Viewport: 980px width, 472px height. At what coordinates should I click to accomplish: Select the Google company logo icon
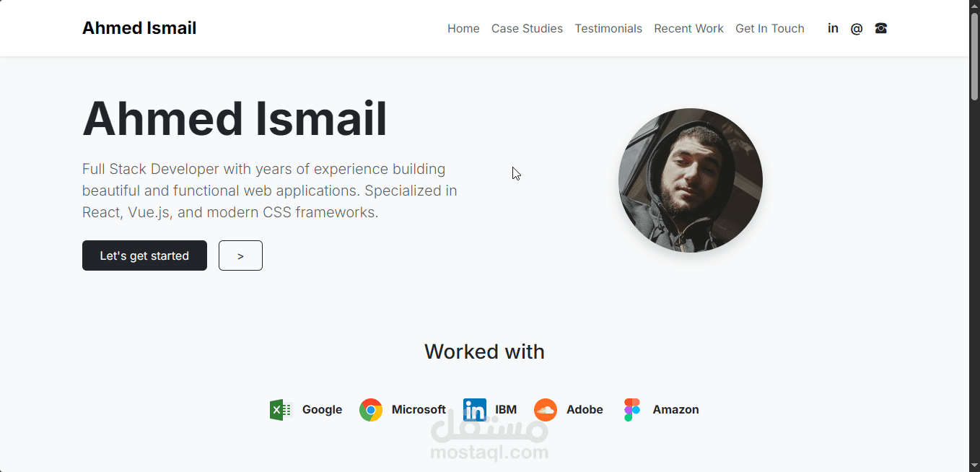coord(281,409)
